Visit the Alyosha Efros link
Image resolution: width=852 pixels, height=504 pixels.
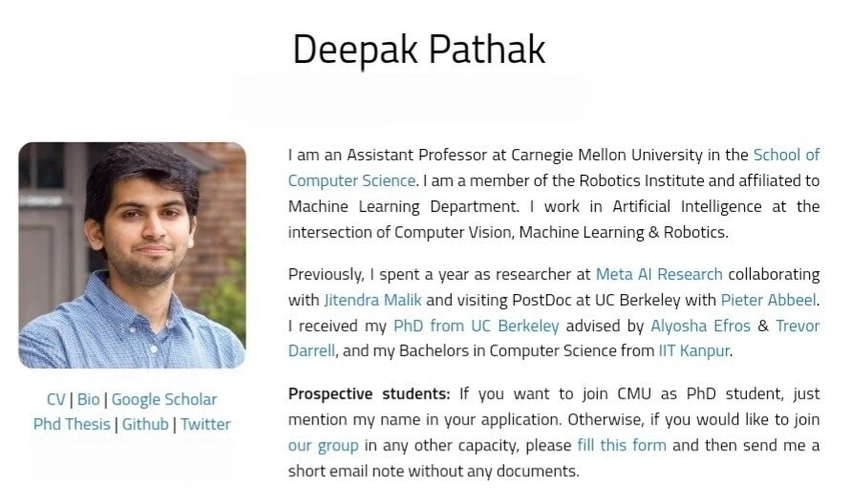coord(700,325)
